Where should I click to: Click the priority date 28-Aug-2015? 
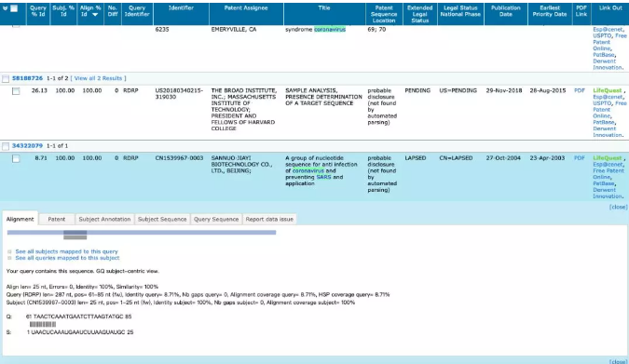[x=548, y=90]
